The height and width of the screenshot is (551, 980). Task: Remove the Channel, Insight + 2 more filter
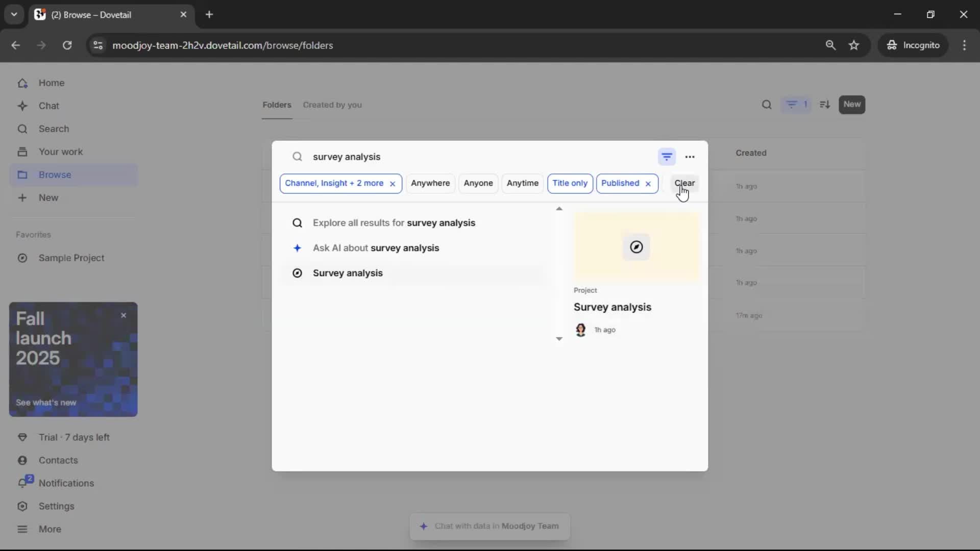point(393,184)
